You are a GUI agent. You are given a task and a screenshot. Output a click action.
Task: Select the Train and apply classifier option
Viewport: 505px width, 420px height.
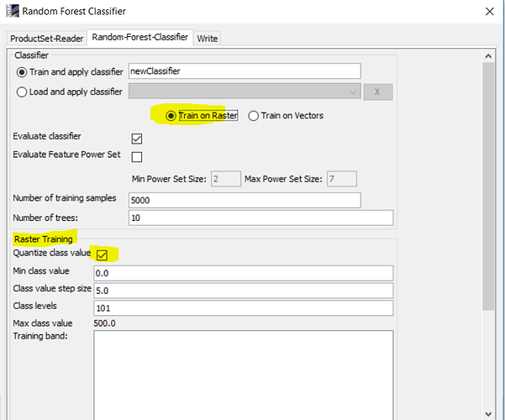pos(22,72)
